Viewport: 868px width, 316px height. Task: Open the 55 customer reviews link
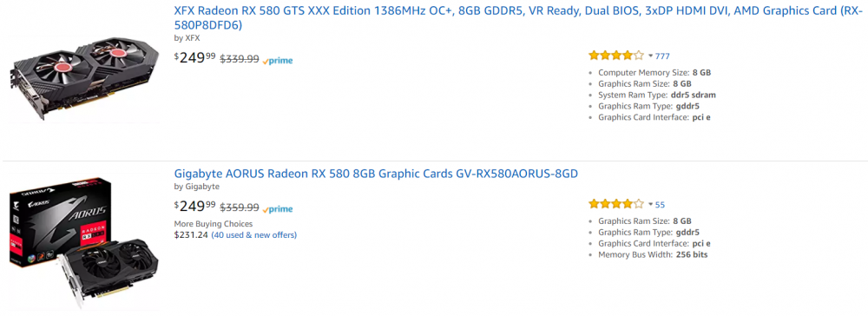click(660, 205)
